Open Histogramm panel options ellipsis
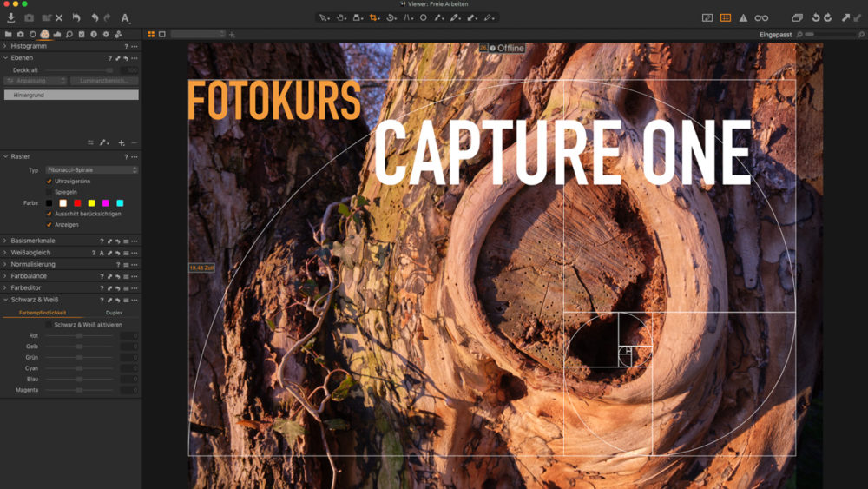This screenshot has height=489, width=868. 135,47
